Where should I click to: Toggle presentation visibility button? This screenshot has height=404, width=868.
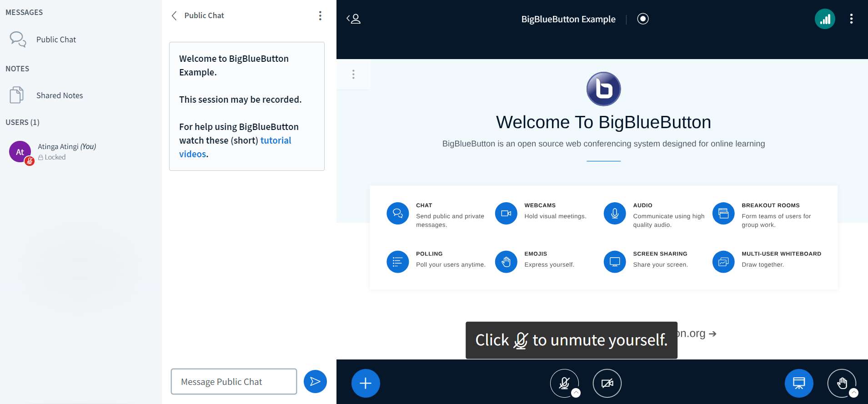click(x=799, y=383)
